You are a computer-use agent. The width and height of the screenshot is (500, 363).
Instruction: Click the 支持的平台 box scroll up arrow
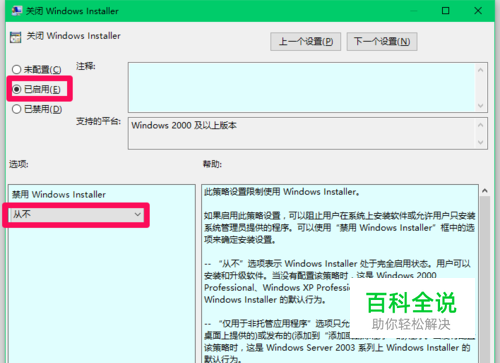pos(480,125)
